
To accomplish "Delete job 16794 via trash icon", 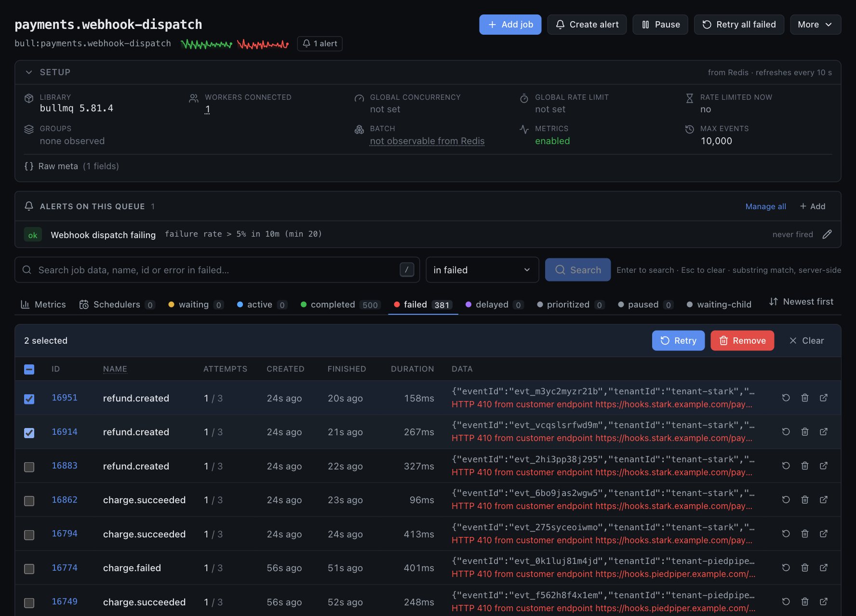I will (x=804, y=534).
